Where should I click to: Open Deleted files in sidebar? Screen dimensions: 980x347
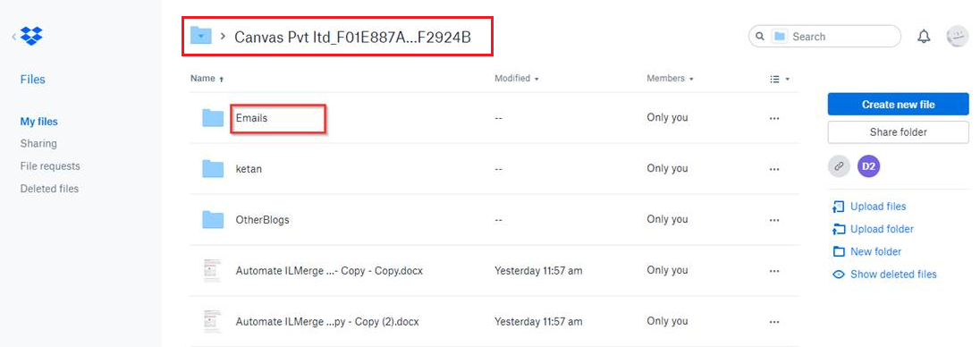click(49, 189)
